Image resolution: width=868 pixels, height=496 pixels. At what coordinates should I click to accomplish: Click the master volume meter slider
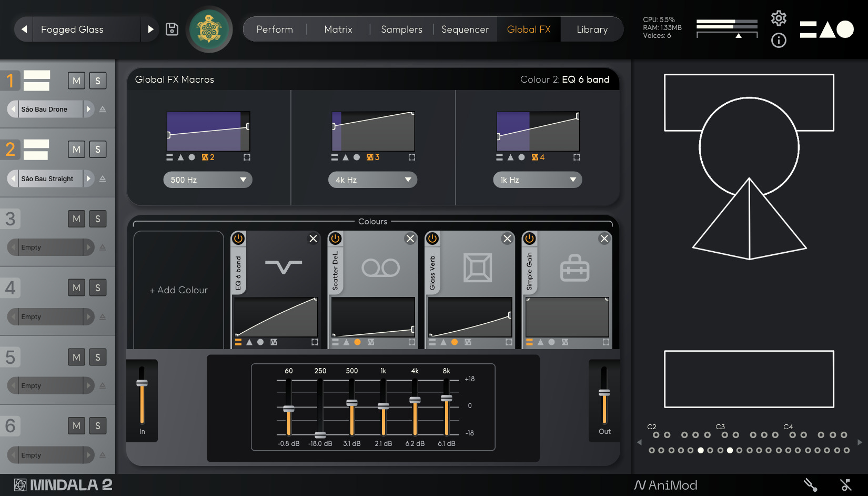[739, 35]
